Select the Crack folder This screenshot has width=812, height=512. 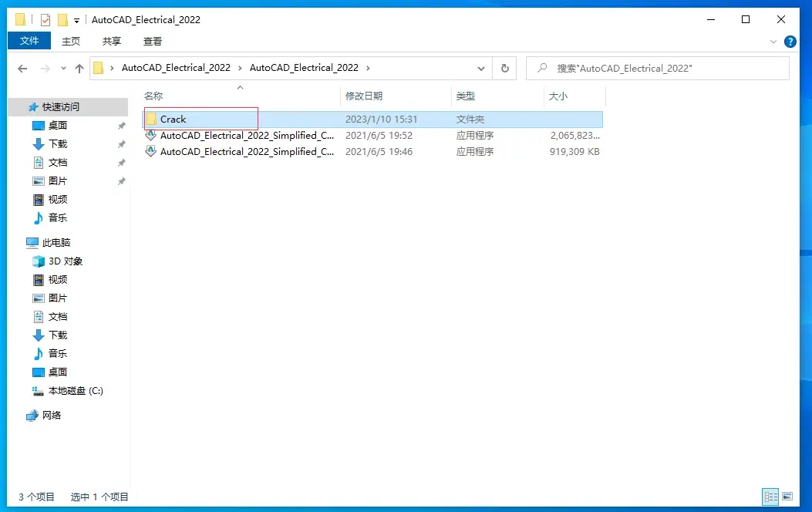point(373,119)
